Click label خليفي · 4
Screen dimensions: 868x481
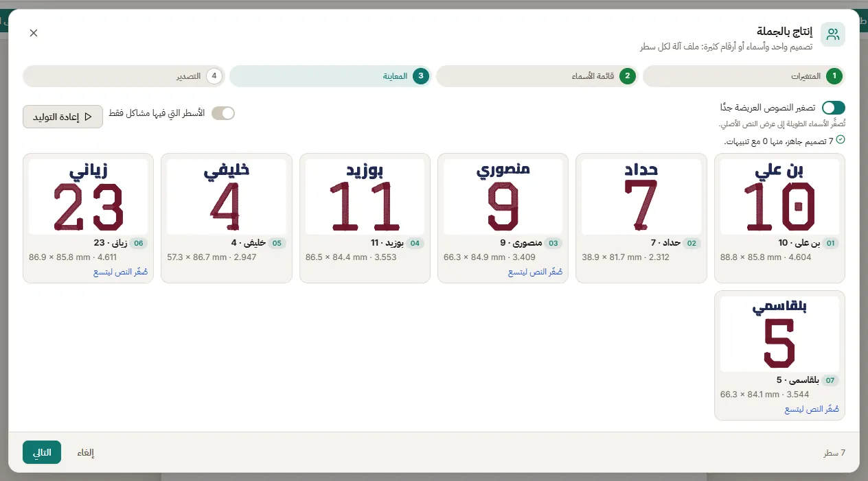click(x=249, y=244)
